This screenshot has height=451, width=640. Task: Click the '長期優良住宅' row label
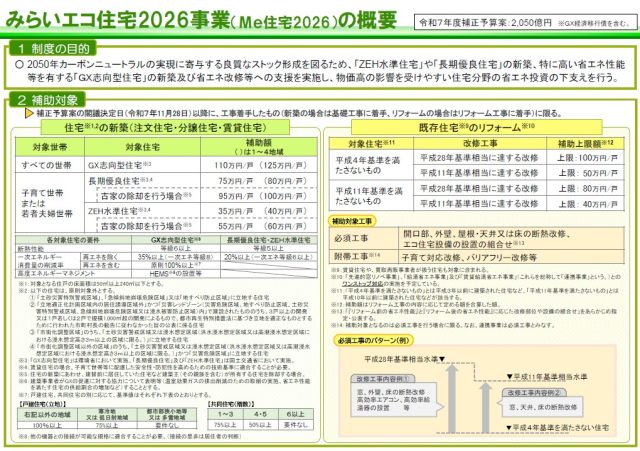click(120, 180)
